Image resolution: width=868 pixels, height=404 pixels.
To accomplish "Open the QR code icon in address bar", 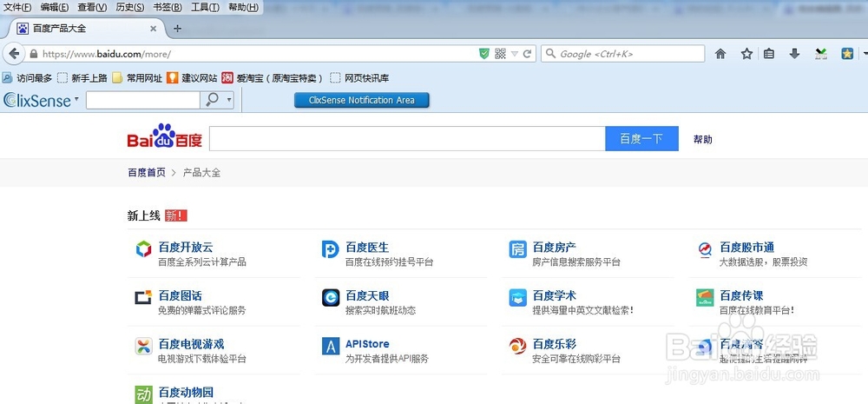I will 500,54.
